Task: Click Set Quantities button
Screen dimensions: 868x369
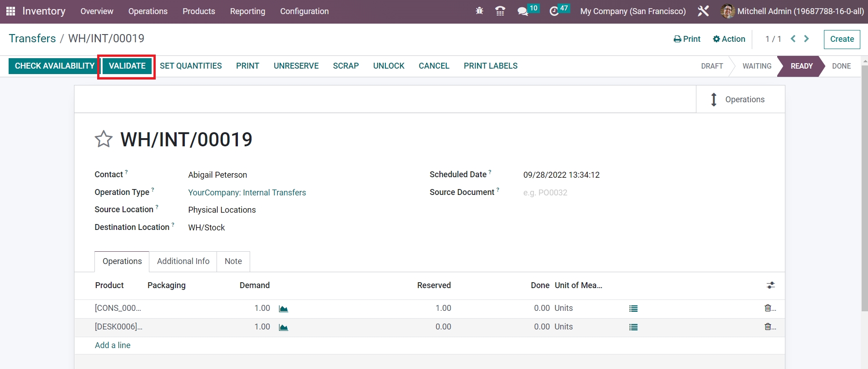Action: point(191,66)
